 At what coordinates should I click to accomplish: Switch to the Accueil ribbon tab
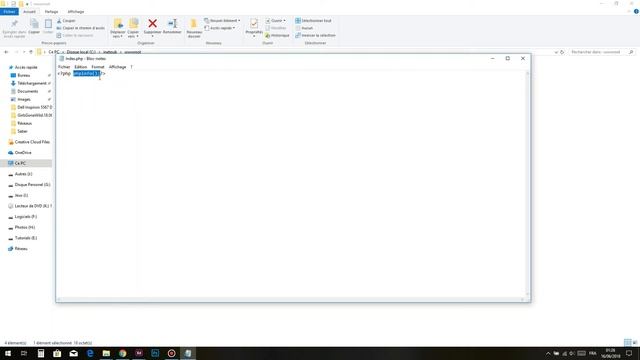click(x=29, y=11)
